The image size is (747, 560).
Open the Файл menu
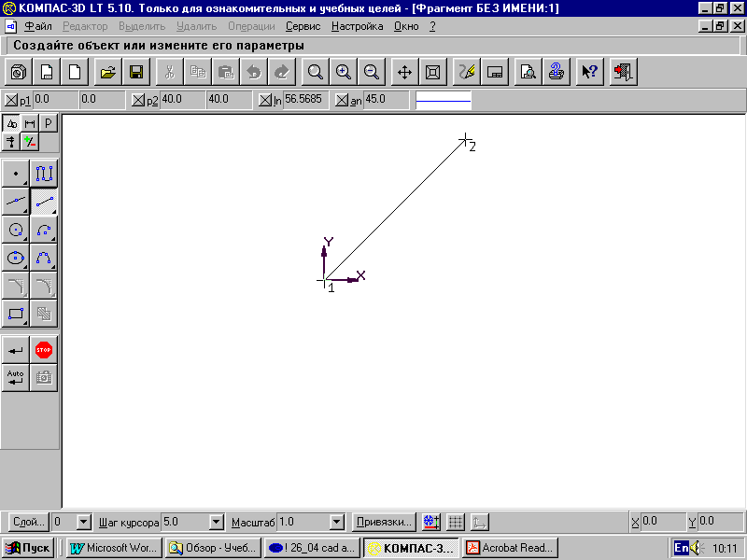click(38, 26)
